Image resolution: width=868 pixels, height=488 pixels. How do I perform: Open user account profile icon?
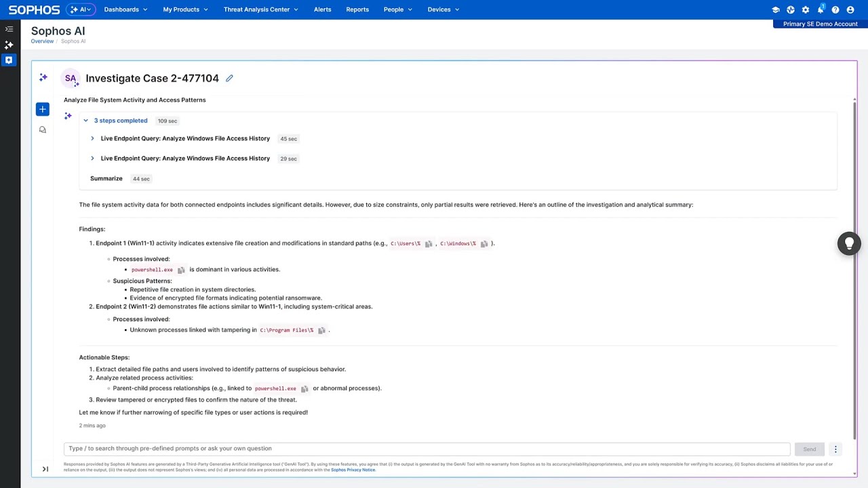[850, 9]
